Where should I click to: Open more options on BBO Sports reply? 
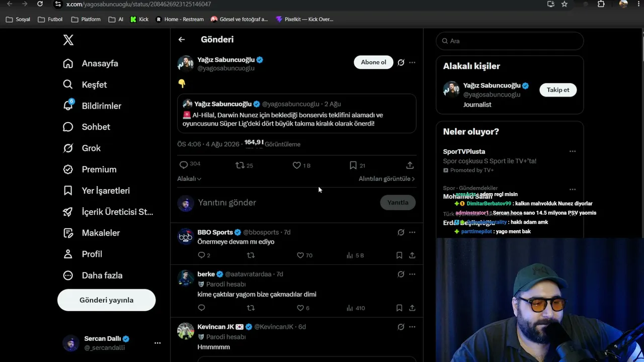coord(412,232)
